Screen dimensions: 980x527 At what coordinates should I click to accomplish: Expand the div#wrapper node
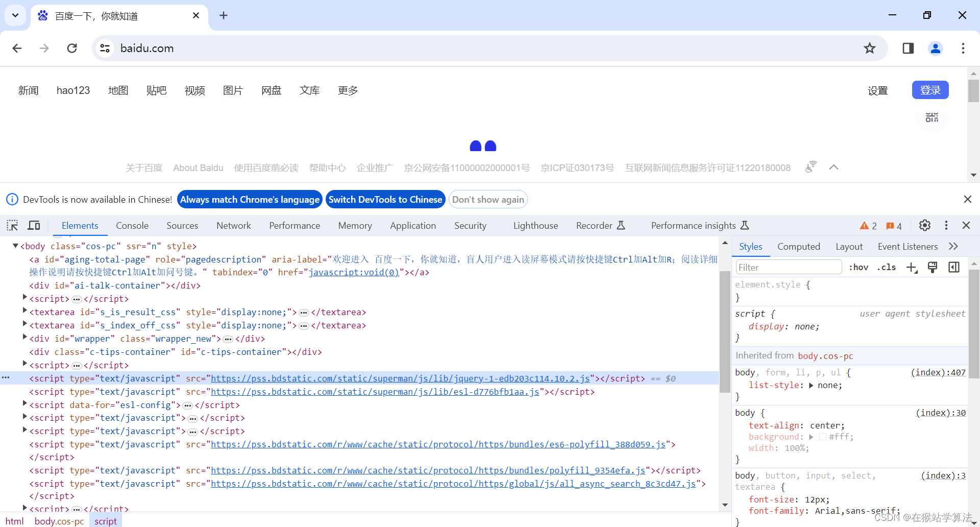(x=24, y=336)
